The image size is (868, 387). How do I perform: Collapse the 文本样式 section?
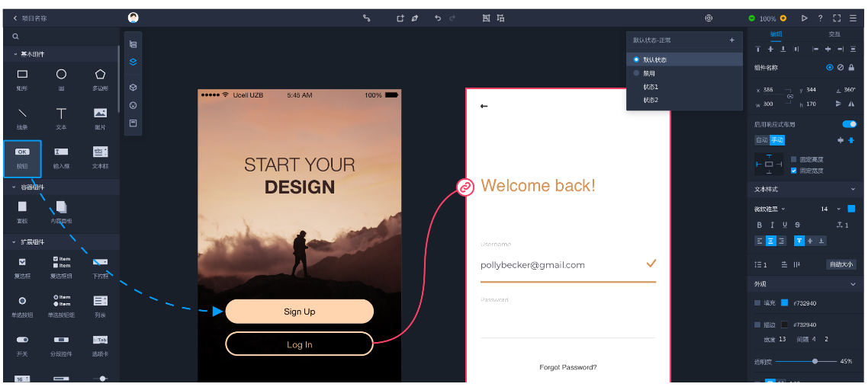pos(853,190)
